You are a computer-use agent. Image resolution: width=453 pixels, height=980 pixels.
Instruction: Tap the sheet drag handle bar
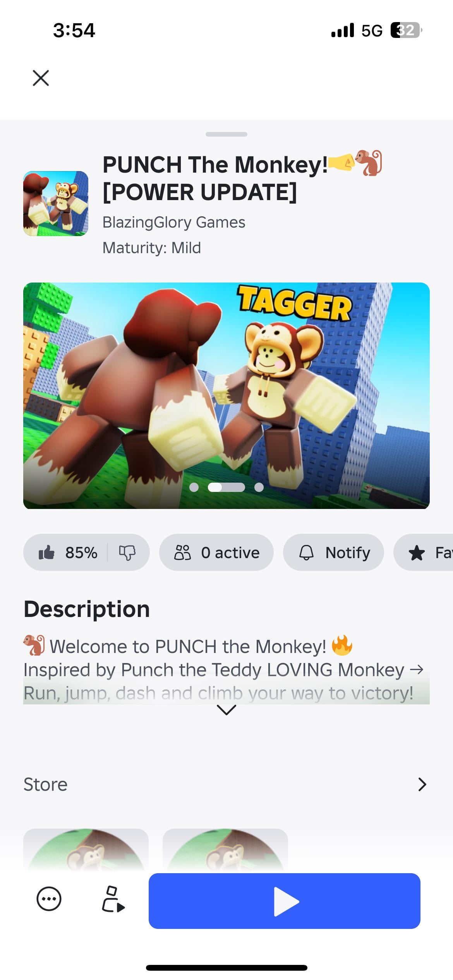tap(226, 134)
